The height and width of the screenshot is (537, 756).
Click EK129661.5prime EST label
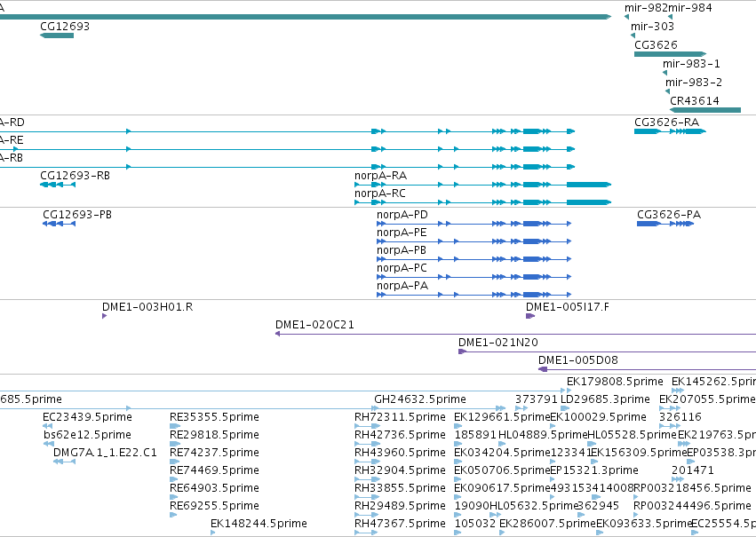pos(502,417)
